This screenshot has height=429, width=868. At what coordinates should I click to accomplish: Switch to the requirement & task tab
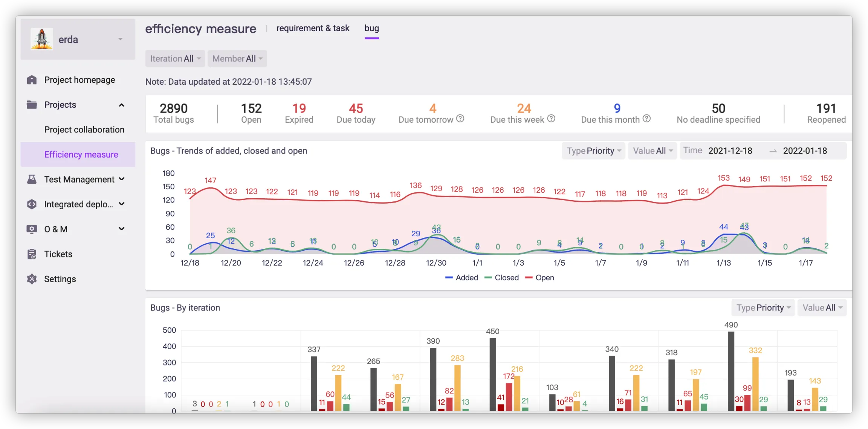[x=313, y=28]
